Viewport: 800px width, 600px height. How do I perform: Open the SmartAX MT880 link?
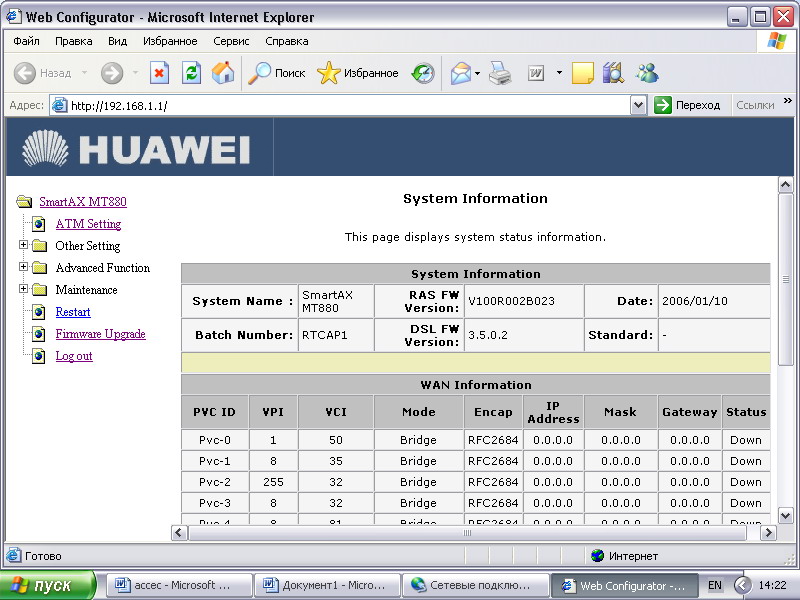[x=83, y=202]
